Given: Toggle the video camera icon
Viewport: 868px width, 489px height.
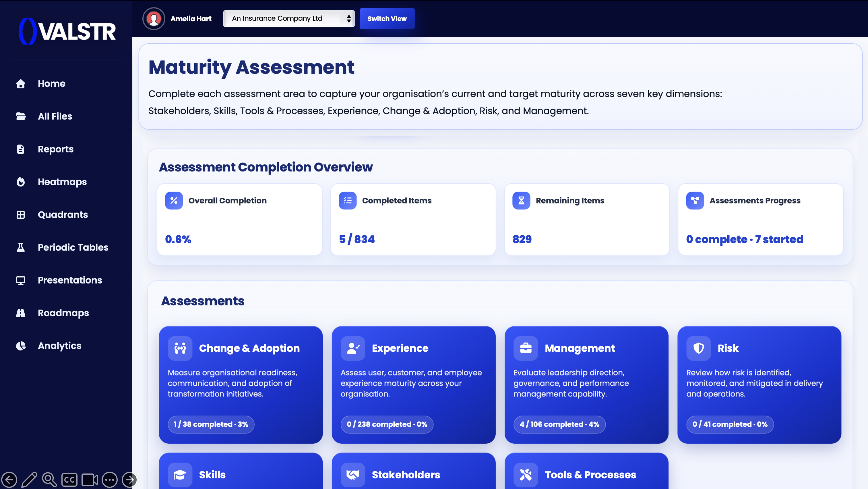Looking at the screenshot, I should (x=90, y=480).
